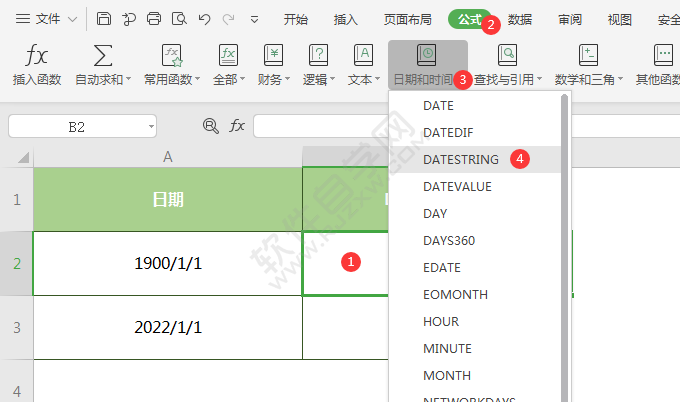Screen dimensions: 680x402
Task: Select row 3 header
Action: pos(16,327)
